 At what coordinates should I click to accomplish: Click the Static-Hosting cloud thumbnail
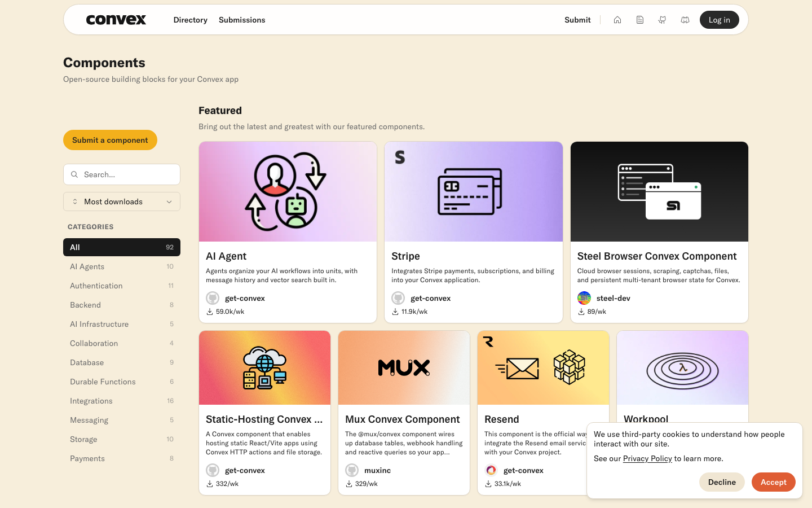[x=264, y=368]
